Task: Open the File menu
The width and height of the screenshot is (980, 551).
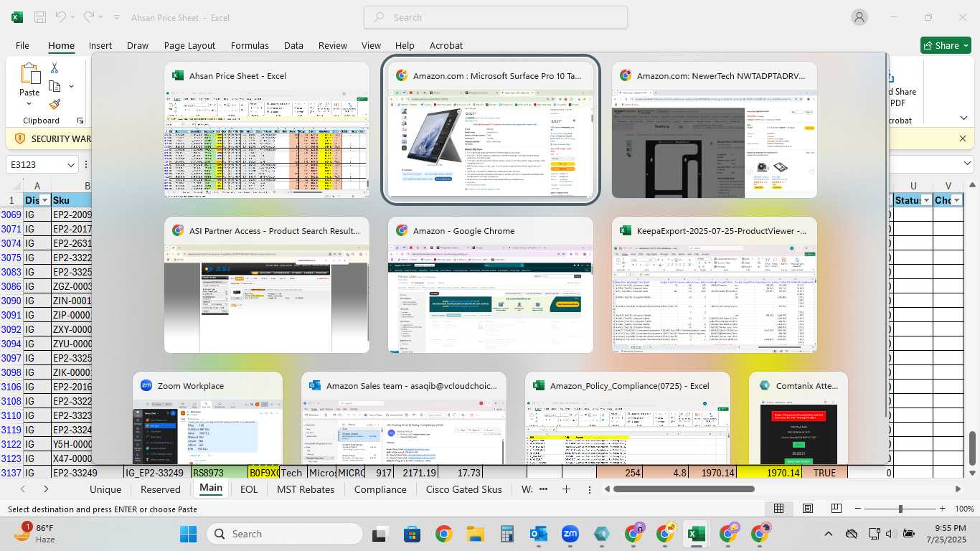Action: (x=22, y=45)
